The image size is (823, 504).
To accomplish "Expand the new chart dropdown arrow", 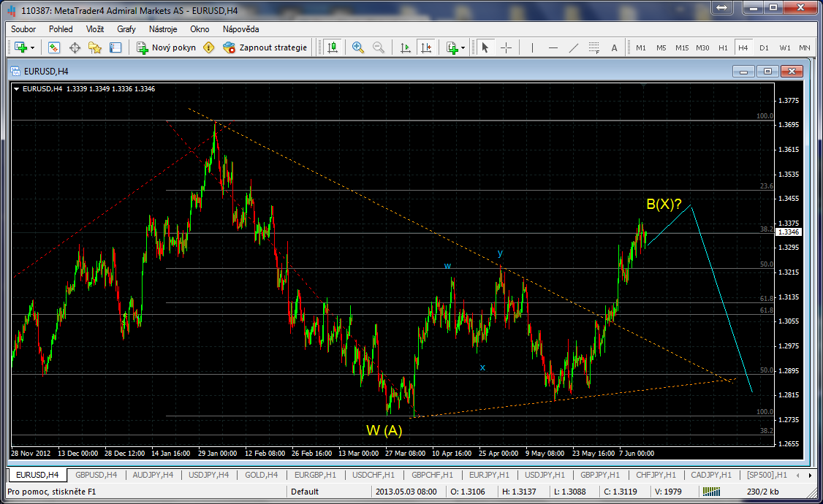I will (x=33, y=48).
